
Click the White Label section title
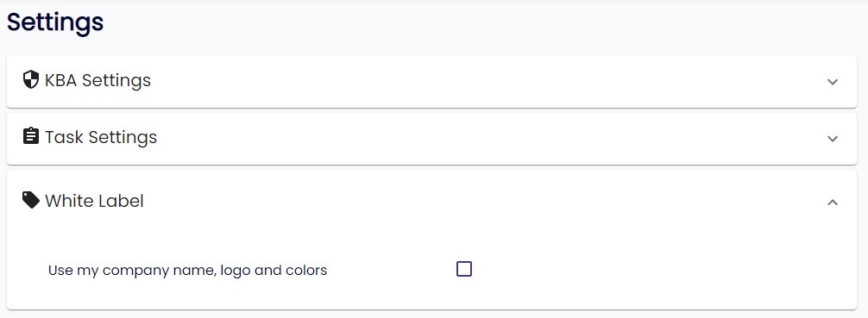click(94, 201)
